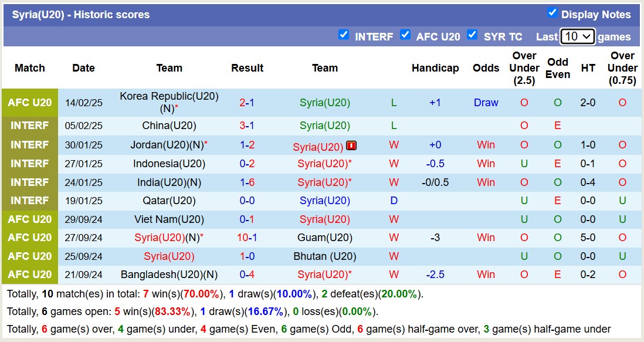Click Bangladesh(U20)(N) team link
The height and width of the screenshot is (342, 644).
point(169,275)
